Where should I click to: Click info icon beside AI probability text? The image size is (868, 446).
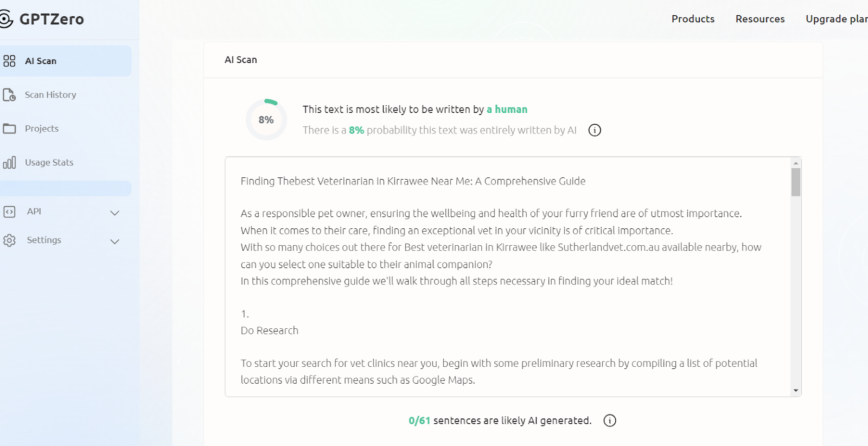click(595, 130)
